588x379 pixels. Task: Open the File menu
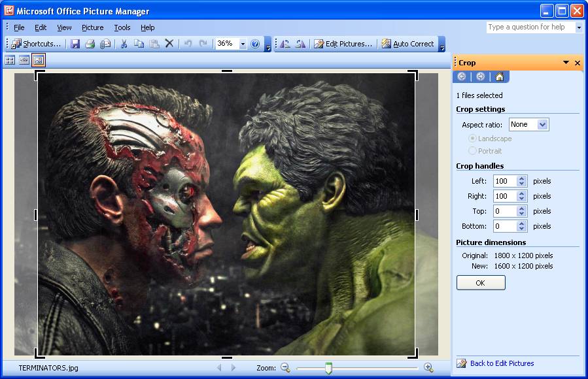point(19,27)
